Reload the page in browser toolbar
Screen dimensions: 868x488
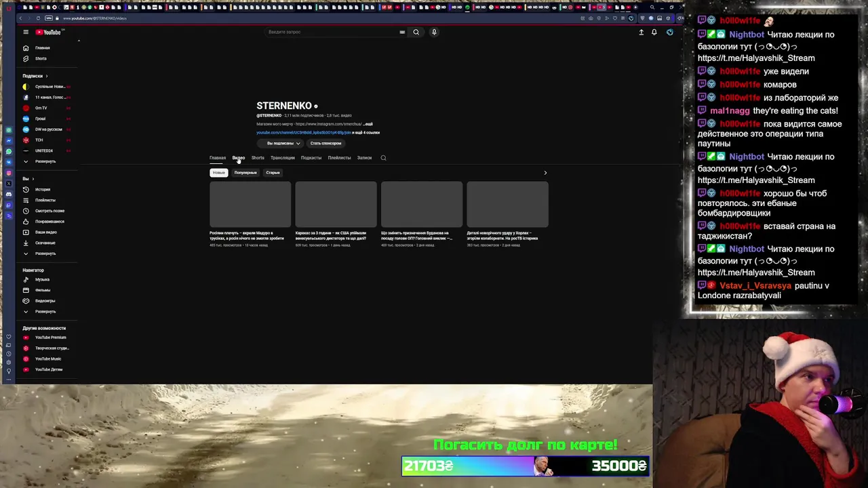point(38,18)
